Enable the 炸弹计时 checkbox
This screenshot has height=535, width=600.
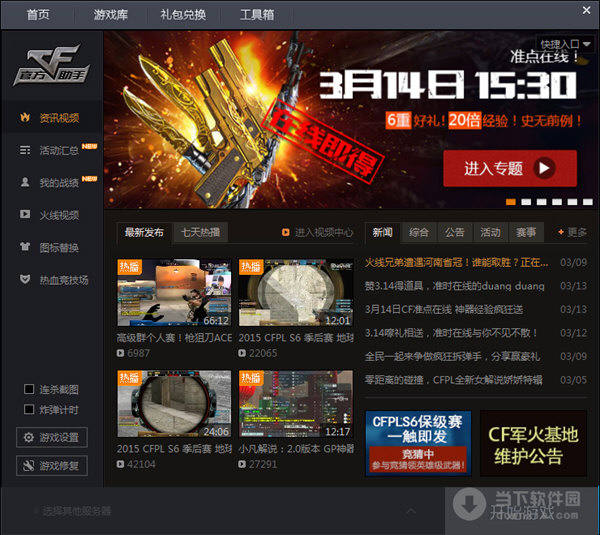point(29,409)
